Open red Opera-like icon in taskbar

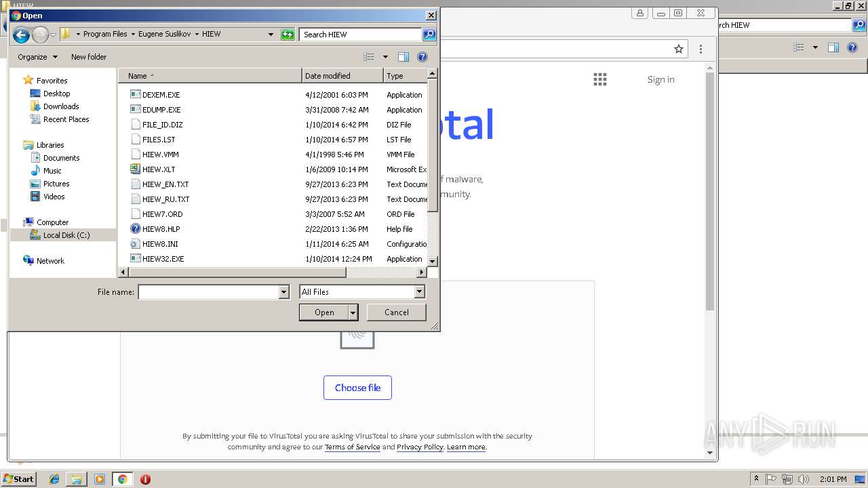[x=145, y=479]
